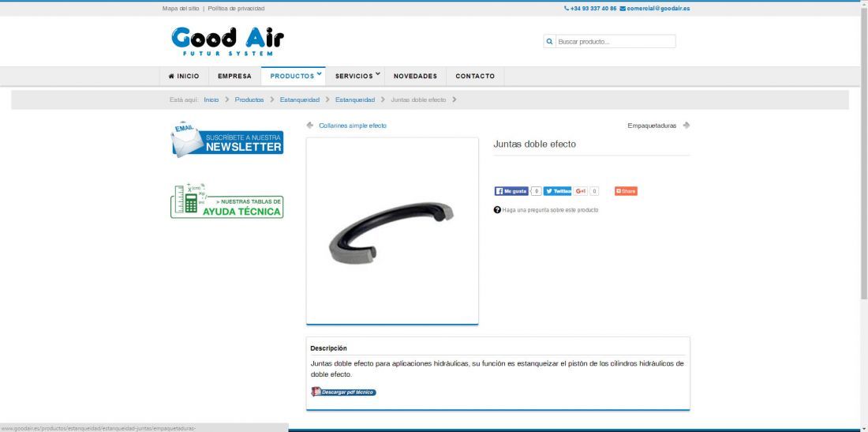Go to Empresa page
868x432 pixels.
[234, 76]
